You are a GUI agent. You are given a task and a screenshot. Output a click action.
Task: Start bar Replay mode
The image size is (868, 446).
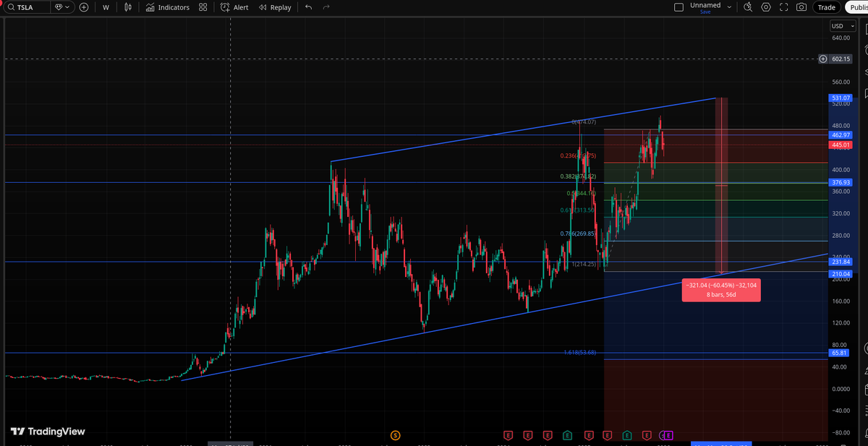click(275, 7)
